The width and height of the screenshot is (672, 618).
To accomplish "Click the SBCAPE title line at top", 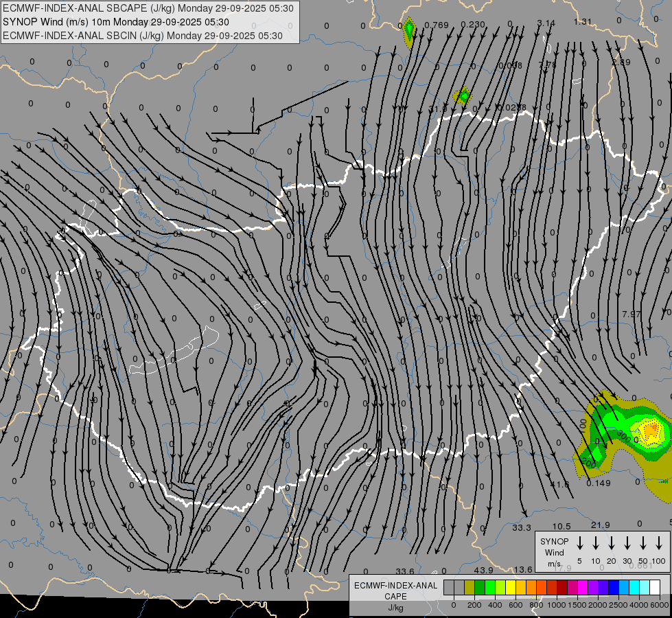I will [x=148, y=8].
